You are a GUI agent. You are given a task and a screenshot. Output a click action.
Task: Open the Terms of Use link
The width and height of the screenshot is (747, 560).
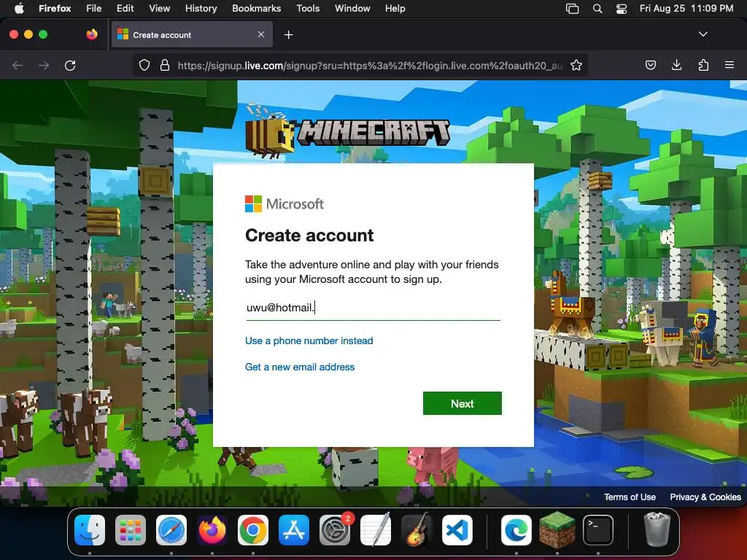[x=630, y=497]
